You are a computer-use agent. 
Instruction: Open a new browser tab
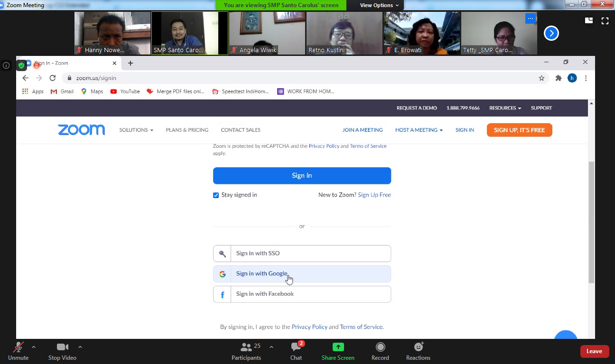point(130,63)
